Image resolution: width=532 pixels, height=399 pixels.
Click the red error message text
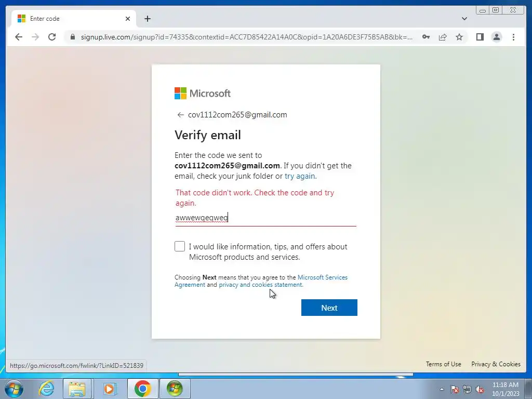(255, 198)
